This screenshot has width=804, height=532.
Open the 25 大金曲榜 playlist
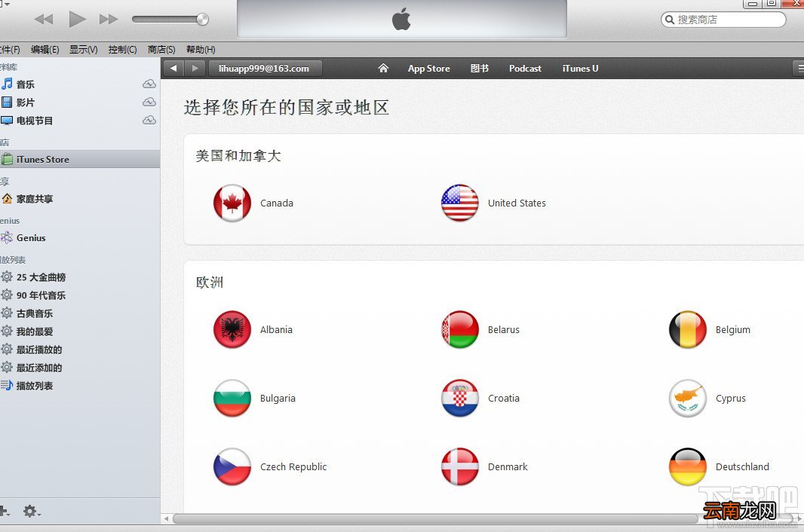(x=41, y=277)
